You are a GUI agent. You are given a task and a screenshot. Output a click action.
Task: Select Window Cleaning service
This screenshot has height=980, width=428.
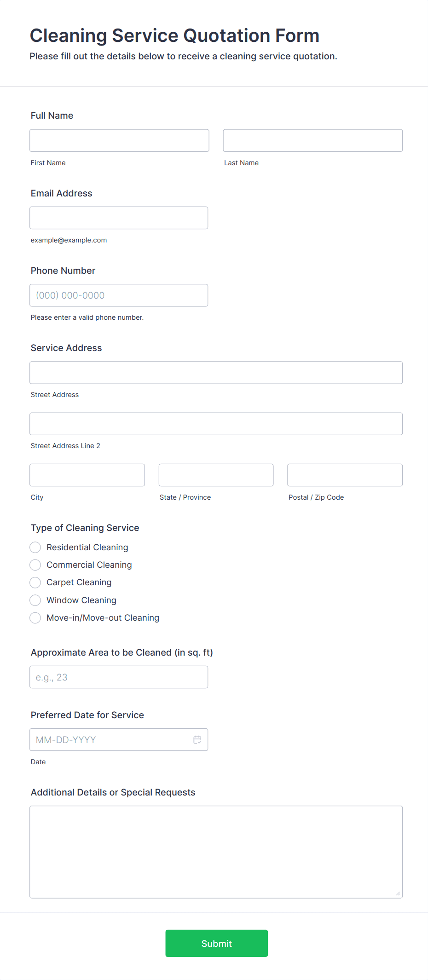click(35, 600)
